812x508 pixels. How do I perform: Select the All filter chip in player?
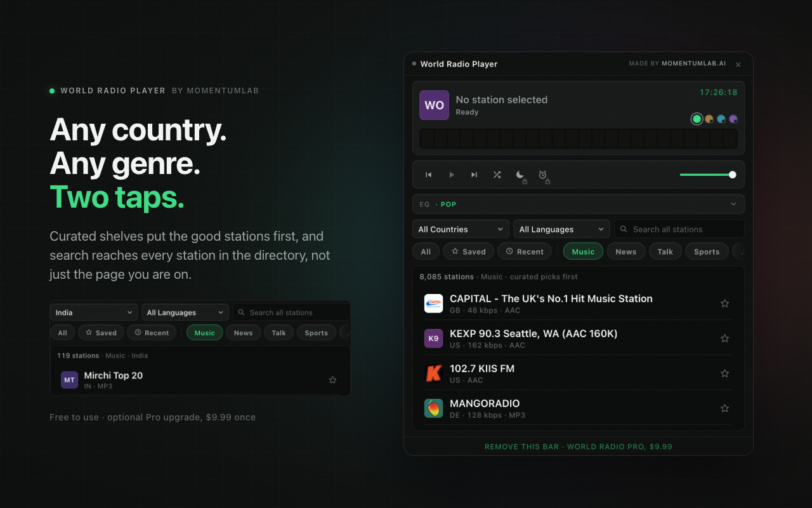[x=426, y=251]
